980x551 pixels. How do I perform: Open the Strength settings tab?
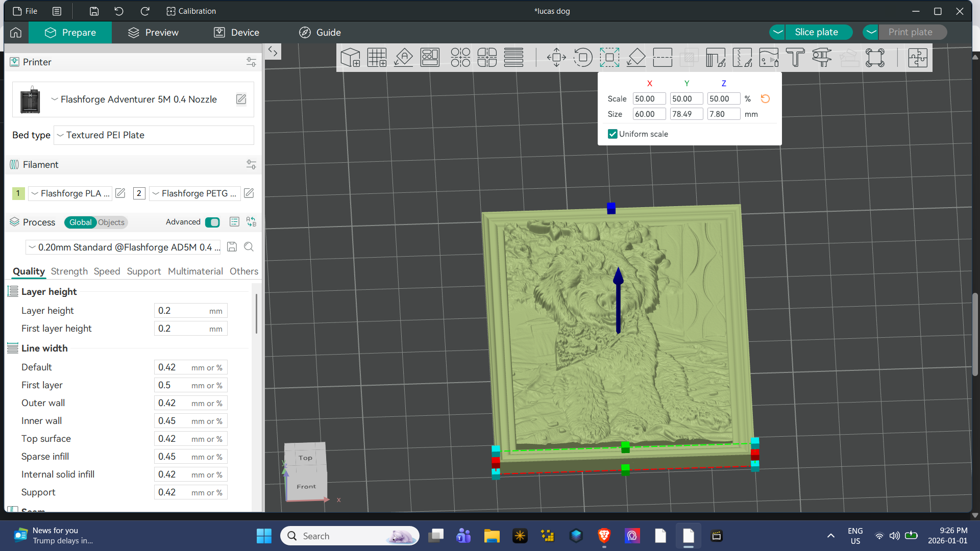69,271
